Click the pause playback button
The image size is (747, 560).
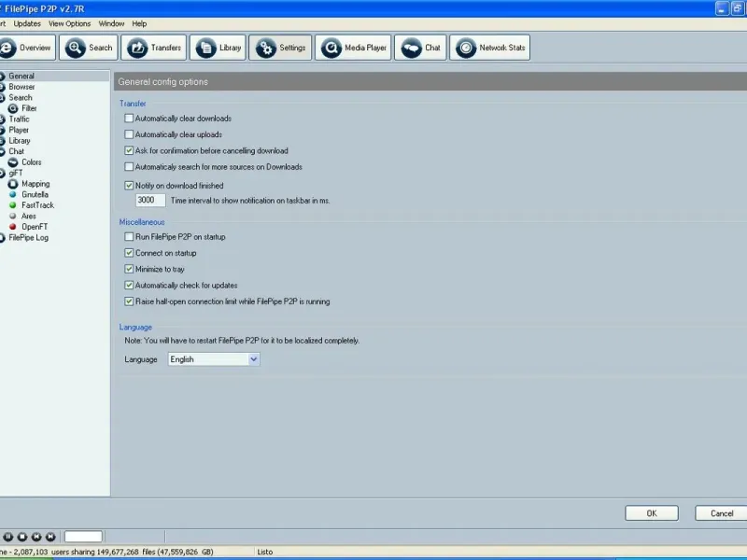(x=8, y=537)
